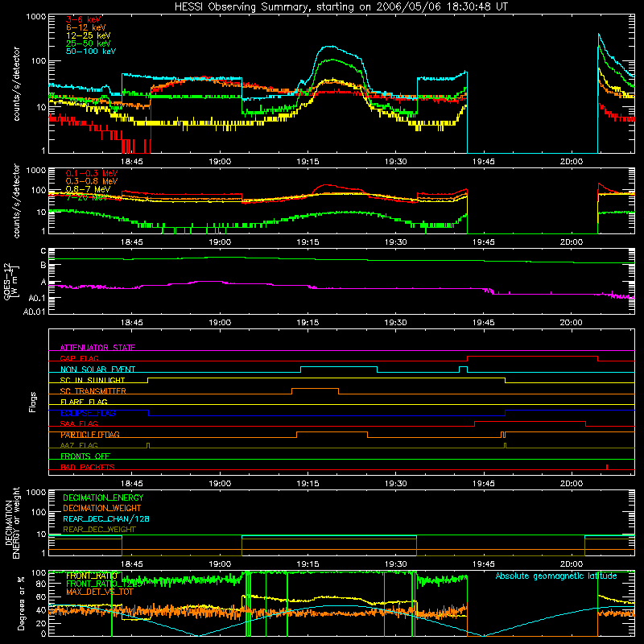Click the 19:15 tick under the keV panel
The height and width of the screenshot is (644, 644).
tap(308, 162)
